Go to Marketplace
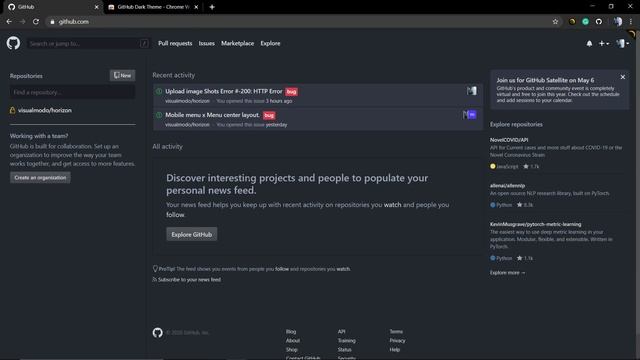Screen dimensions: 640x360 pos(238,43)
